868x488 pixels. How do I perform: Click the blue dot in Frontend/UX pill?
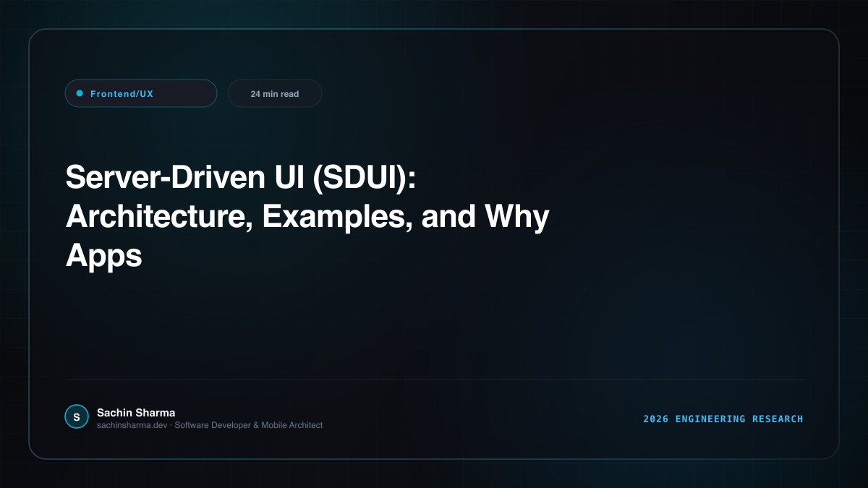pos(80,93)
